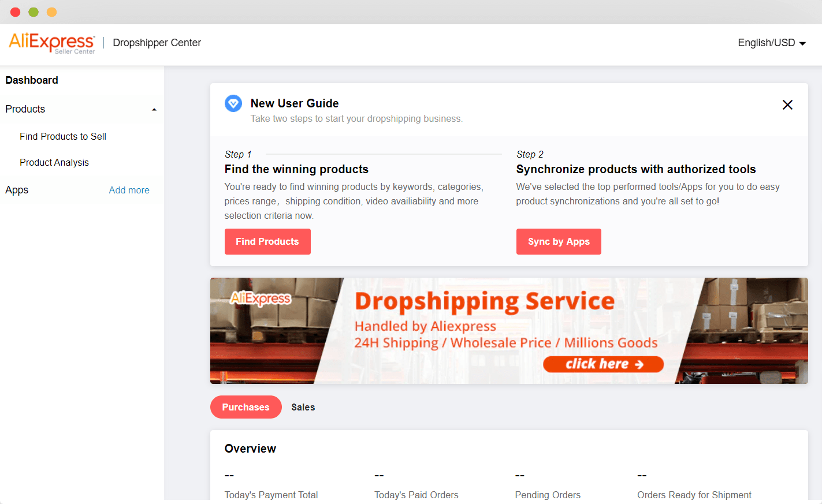This screenshot has width=822, height=504.
Task: Close the New User Guide panel
Action: coord(787,104)
